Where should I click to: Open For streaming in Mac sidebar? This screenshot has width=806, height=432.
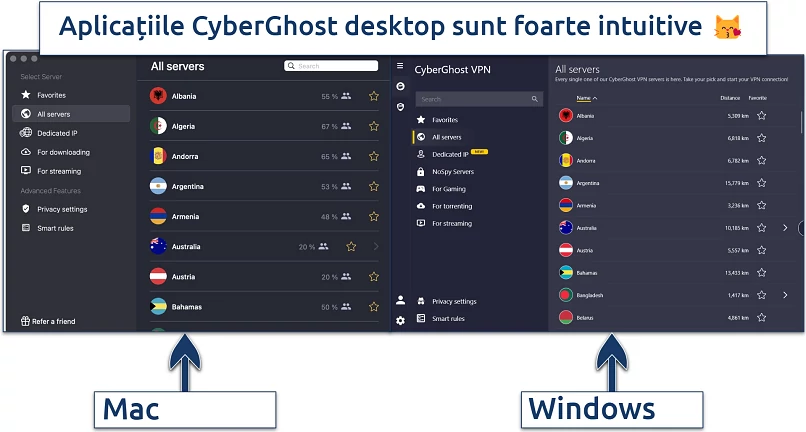pyautogui.click(x=50, y=171)
